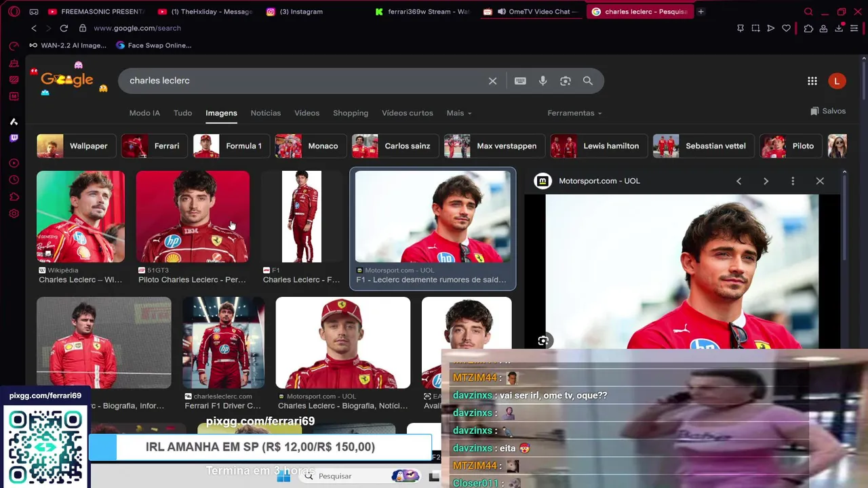This screenshot has height=488, width=868.
Task: Switch to the Vídeos tab
Action: 307,113
